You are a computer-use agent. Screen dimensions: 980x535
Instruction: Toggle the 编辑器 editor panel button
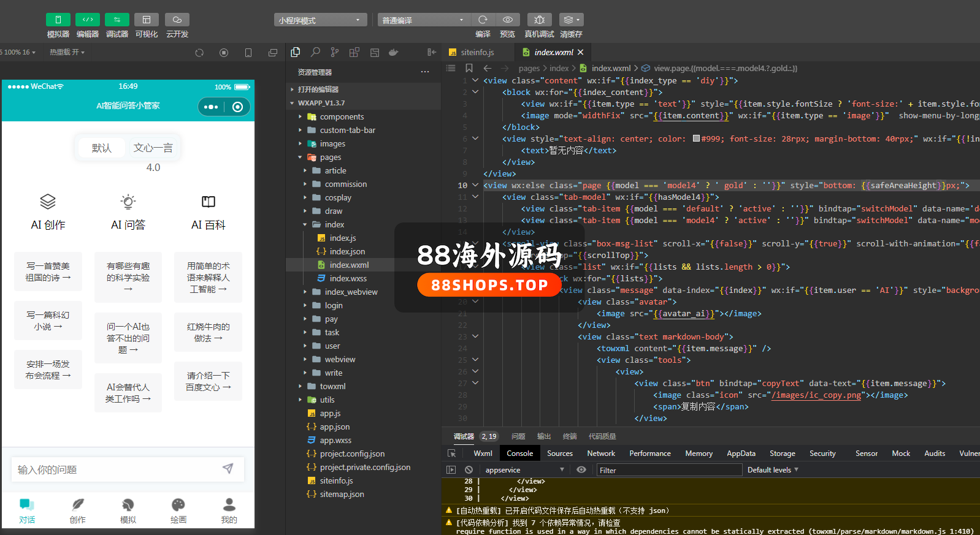(88, 20)
